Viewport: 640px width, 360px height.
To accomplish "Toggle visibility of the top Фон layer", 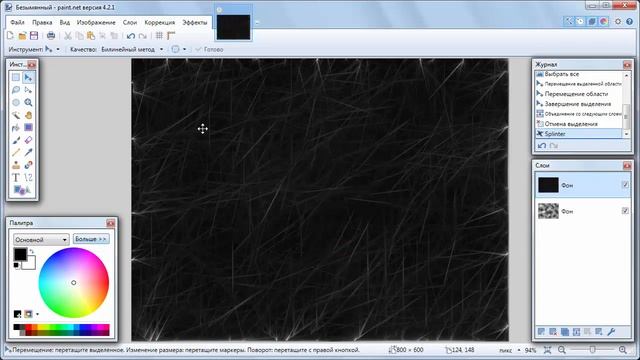I will (x=625, y=185).
